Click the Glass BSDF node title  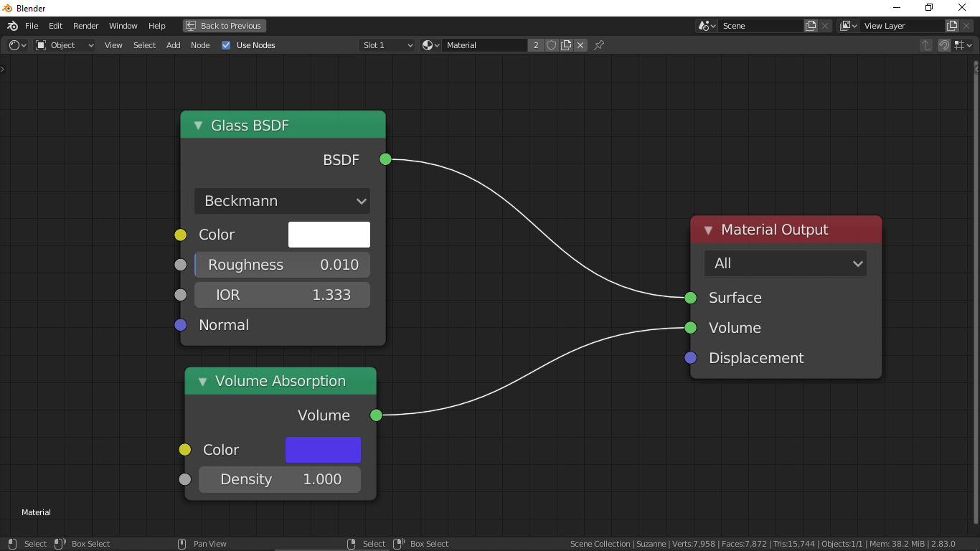click(x=250, y=126)
